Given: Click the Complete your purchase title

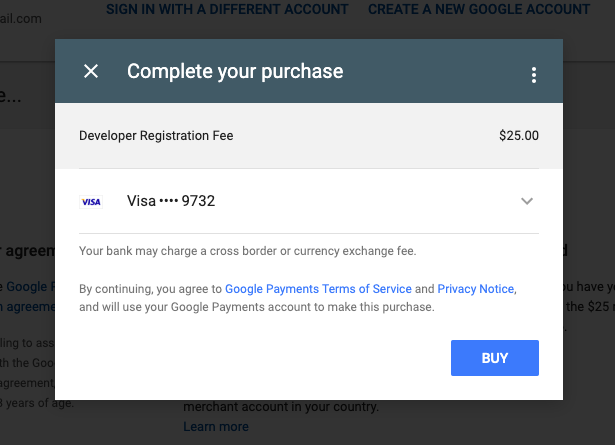Looking at the screenshot, I should tap(235, 72).
